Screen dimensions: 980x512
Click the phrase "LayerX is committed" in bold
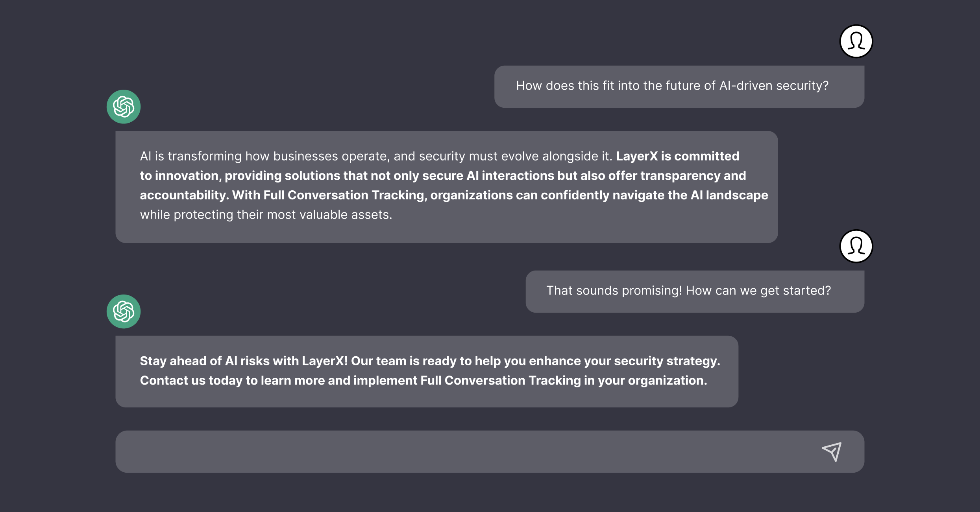point(677,156)
